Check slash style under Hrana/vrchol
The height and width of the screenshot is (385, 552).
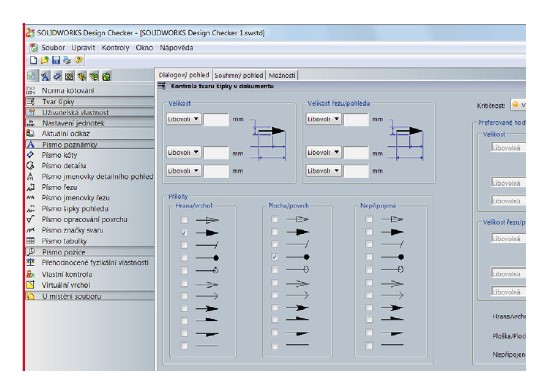coord(184,245)
